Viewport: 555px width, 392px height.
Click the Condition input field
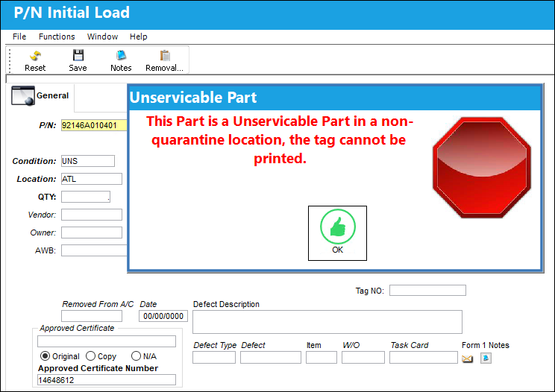pos(88,161)
